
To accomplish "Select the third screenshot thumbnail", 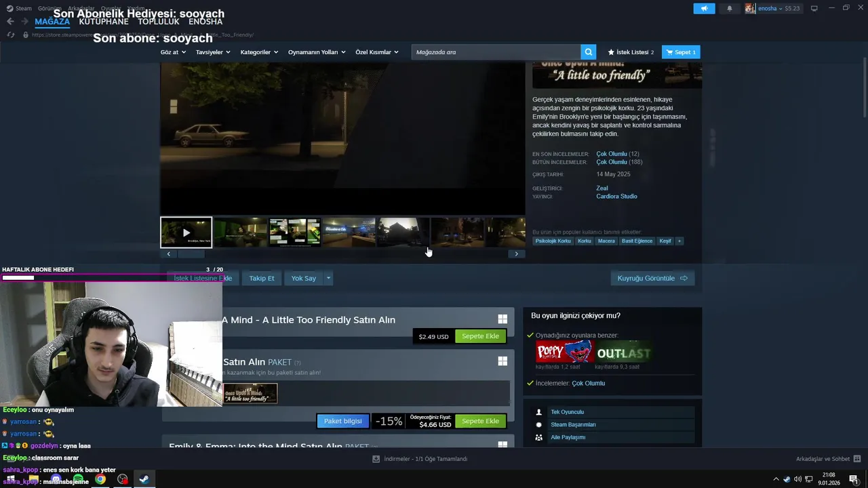I will (x=294, y=232).
